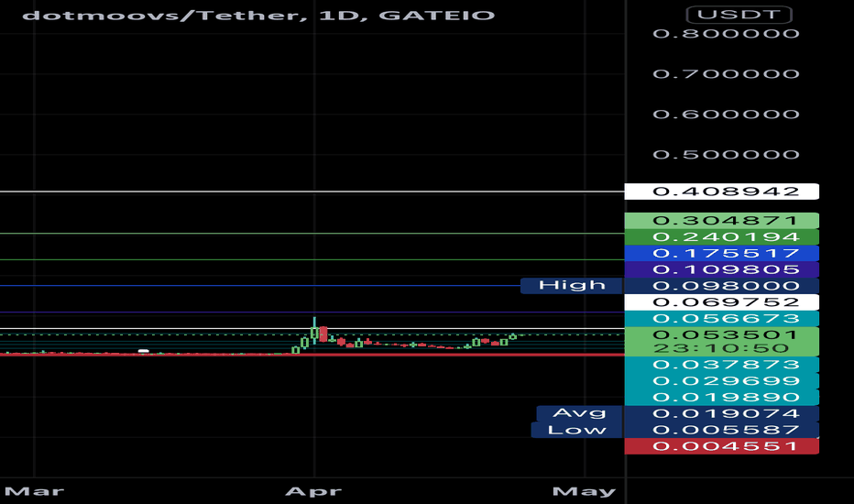Click the Apr label on time axis
This screenshot has width=854, height=504.
pyautogui.click(x=313, y=491)
